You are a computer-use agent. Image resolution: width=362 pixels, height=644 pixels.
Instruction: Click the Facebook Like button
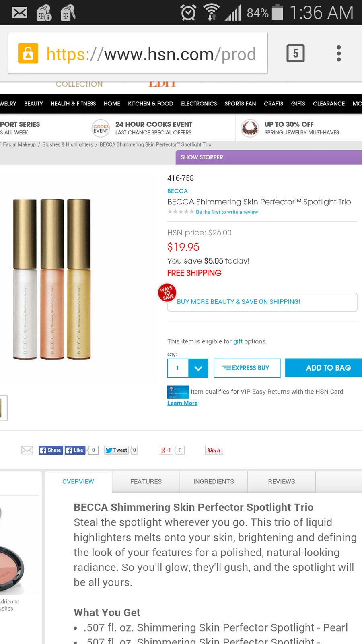pos(75,450)
